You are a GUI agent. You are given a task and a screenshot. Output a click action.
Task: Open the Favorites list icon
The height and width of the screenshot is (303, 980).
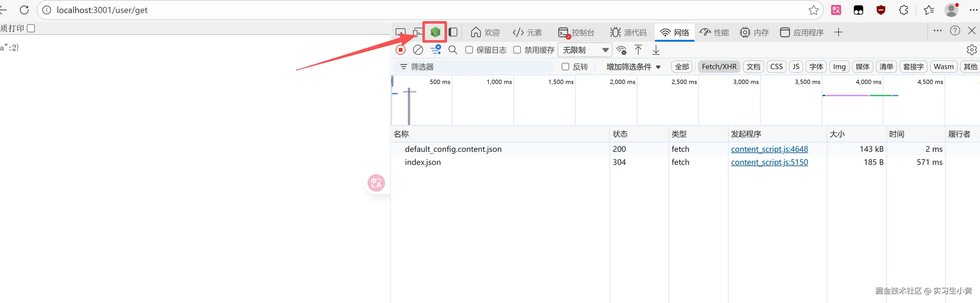tap(929, 10)
